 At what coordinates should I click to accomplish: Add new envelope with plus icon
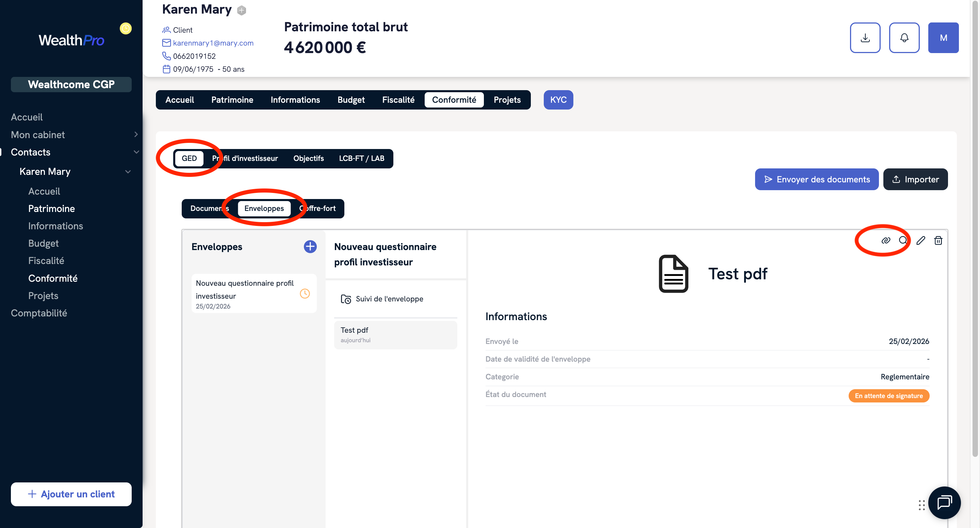[310, 247]
